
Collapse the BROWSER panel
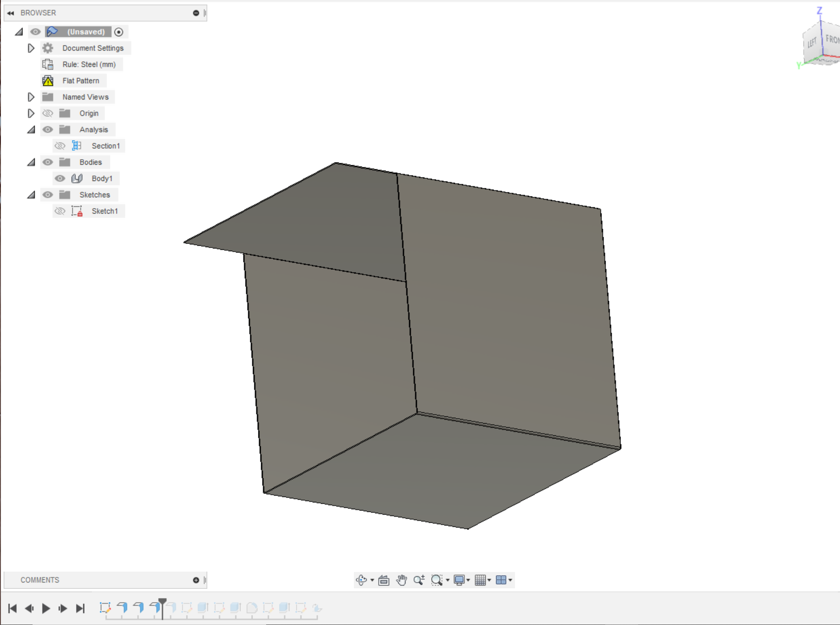pyautogui.click(x=10, y=13)
